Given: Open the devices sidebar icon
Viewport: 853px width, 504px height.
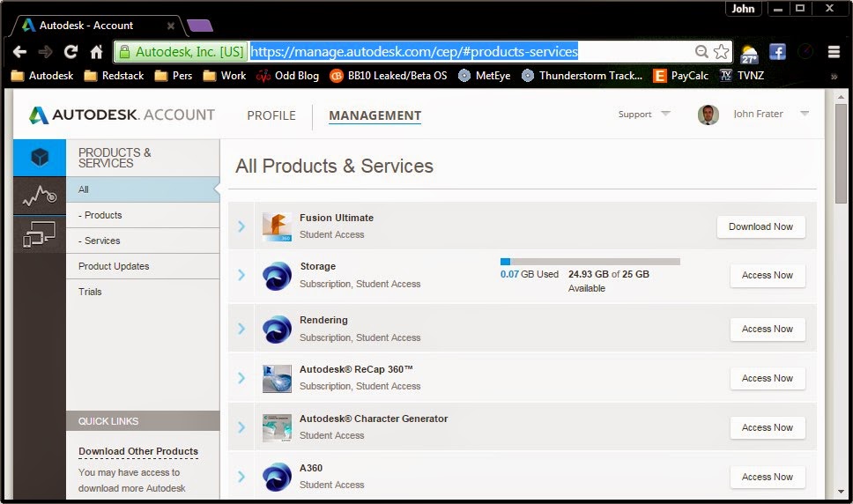Looking at the screenshot, I should pos(40,235).
